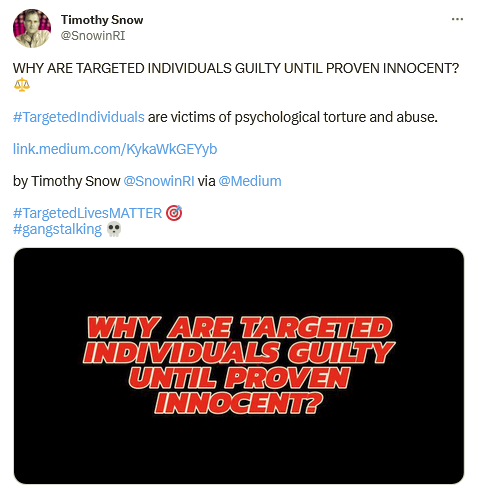Viewport: 478px width, 488px height.
Task: Open the #TargetedIndividuals hashtag
Action: 79,117
